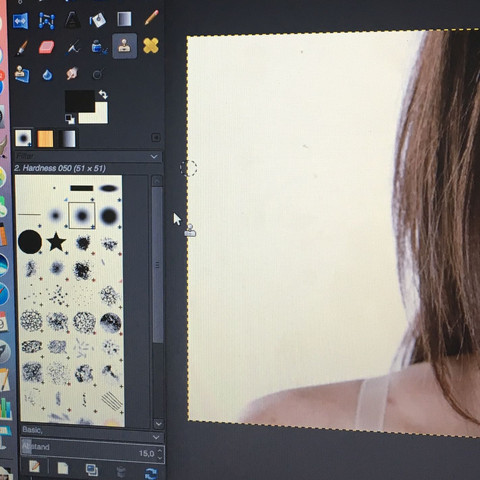Open the active gradient indicator
Image resolution: width=480 pixels, height=480 pixels.
coord(67,139)
